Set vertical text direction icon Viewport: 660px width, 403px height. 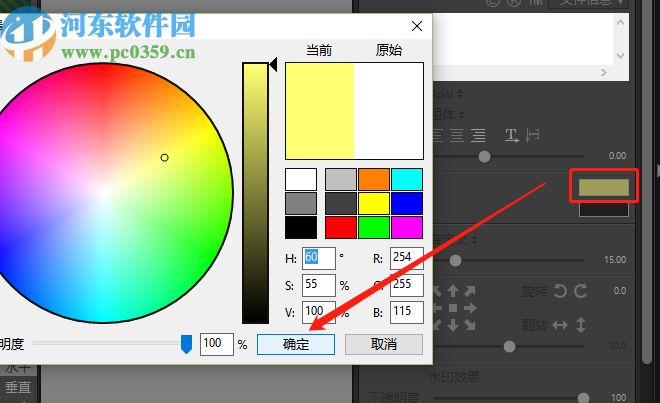click(x=532, y=135)
